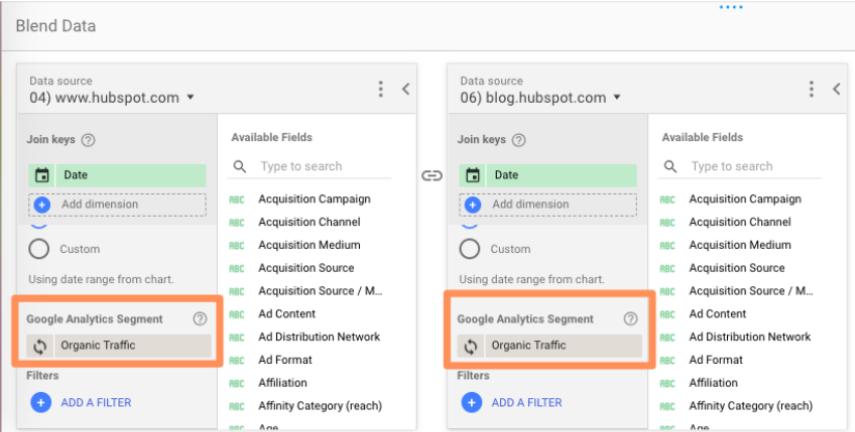Click Join keys help icon in www.hubspot.com panel
Screen dimensions: 855x432
[88, 140]
